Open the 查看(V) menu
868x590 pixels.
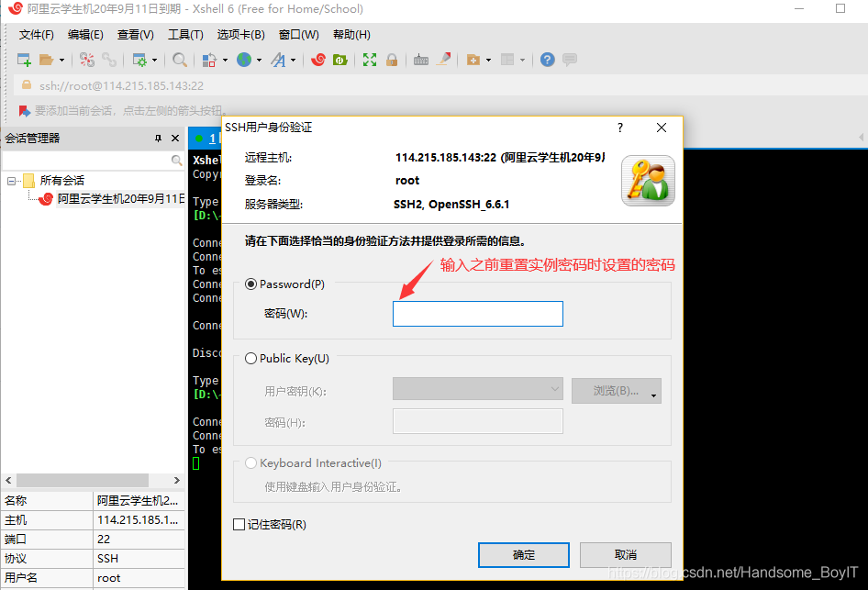tap(136, 35)
